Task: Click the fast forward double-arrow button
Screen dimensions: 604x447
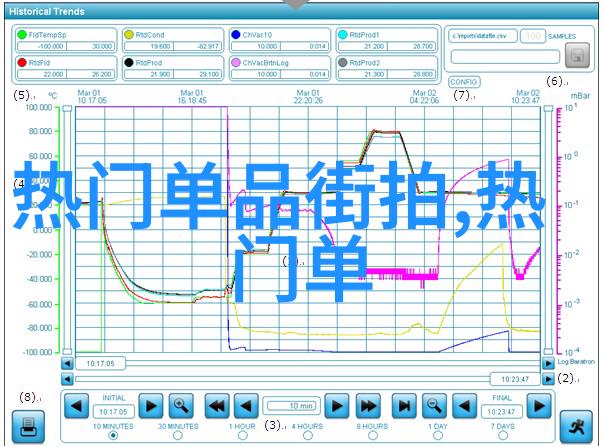Action: click(x=368, y=405)
